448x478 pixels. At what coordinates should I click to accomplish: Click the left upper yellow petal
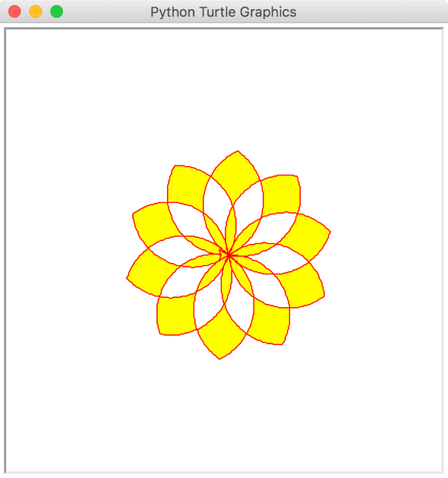(153, 223)
